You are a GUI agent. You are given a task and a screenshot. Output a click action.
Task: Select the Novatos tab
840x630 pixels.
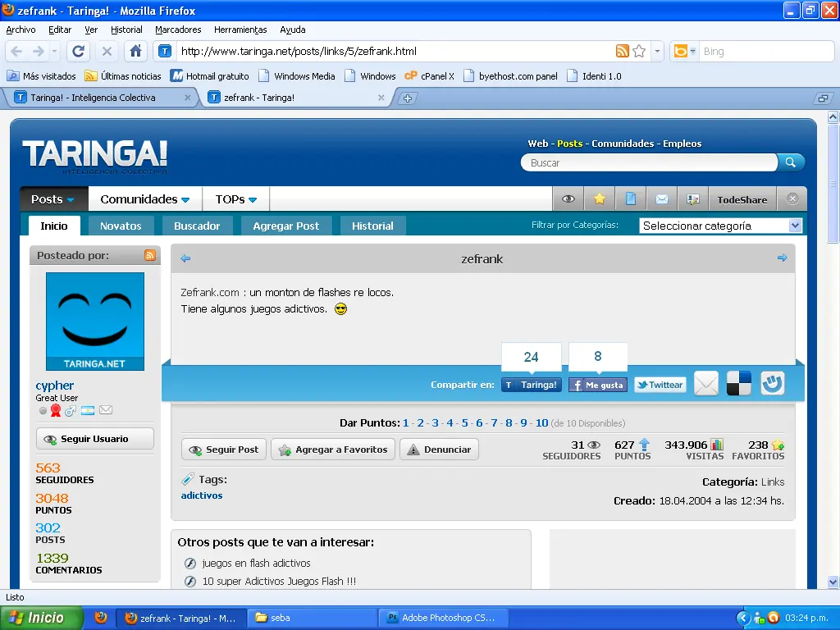pos(121,226)
